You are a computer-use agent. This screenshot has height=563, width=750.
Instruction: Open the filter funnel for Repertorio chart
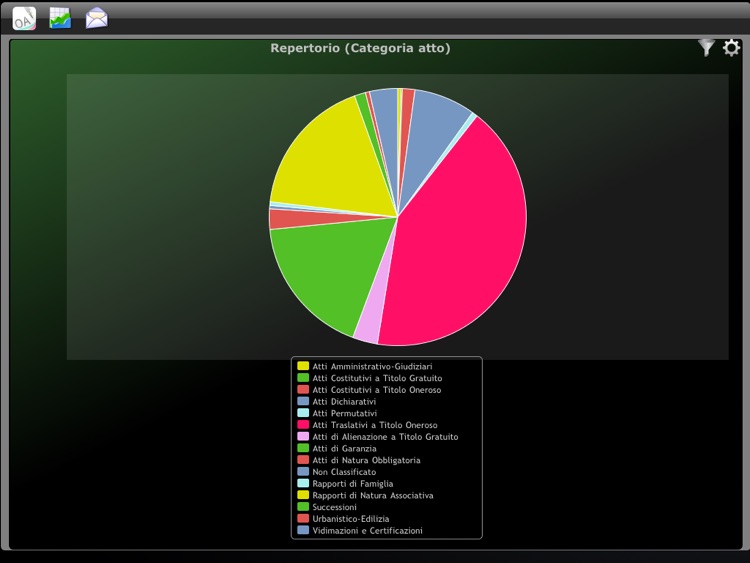(x=706, y=47)
